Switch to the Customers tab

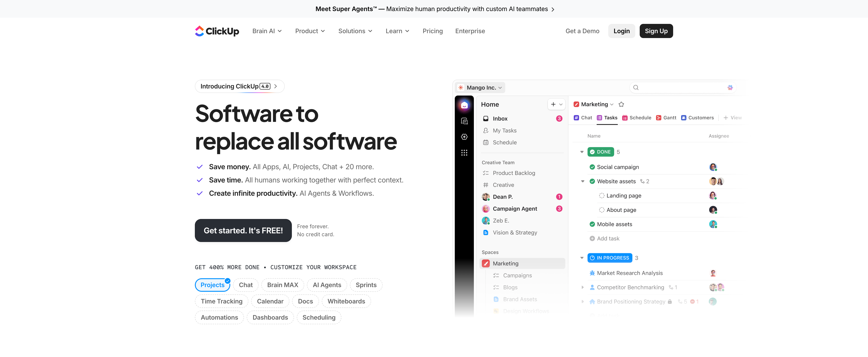[x=697, y=118]
